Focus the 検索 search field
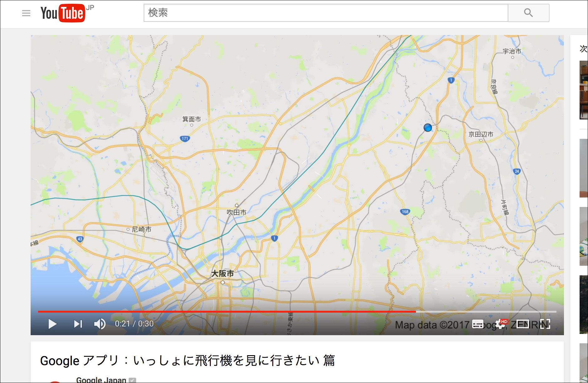 (325, 13)
